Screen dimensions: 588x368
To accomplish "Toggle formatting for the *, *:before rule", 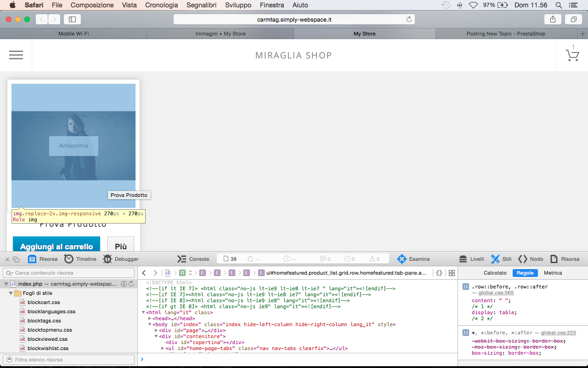I will click(465, 333).
